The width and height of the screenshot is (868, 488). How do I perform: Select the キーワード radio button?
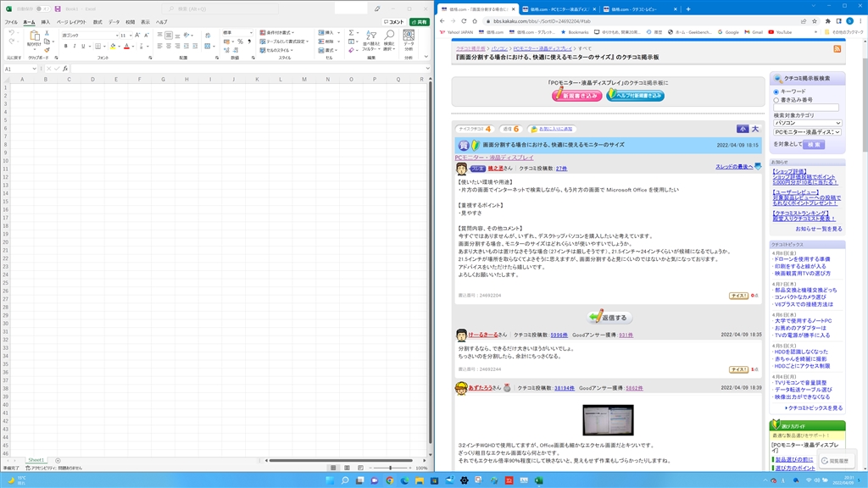[x=776, y=91]
